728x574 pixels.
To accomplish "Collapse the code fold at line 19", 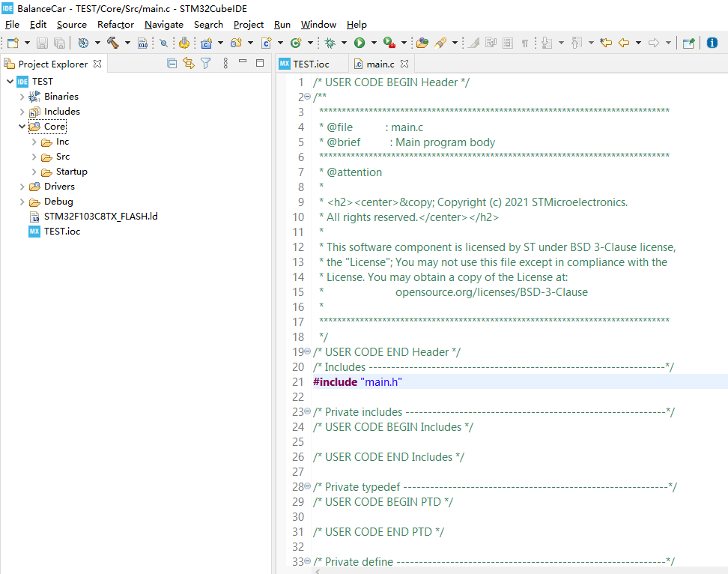I will click(x=307, y=351).
